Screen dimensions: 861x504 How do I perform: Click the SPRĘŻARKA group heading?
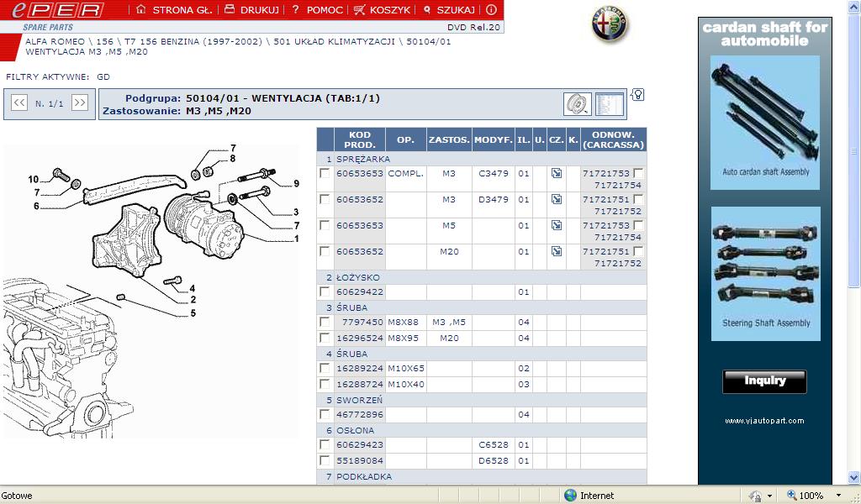click(x=363, y=159)
